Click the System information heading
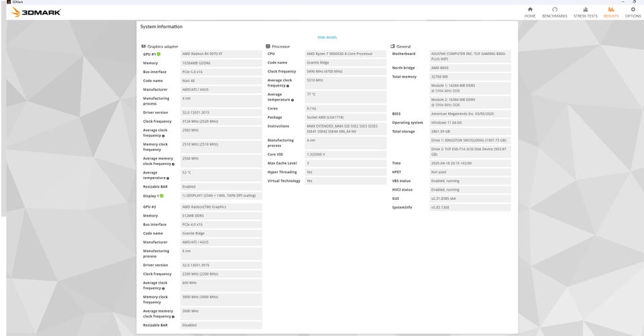Image resolution: width=644 pixels, height=336 pixels. (162, 26)
